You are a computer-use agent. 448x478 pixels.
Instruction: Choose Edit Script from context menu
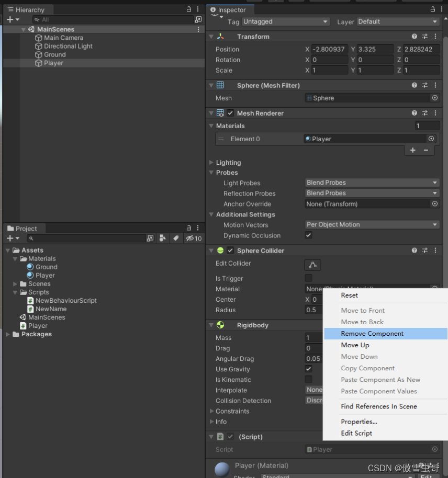coord(386,433)
